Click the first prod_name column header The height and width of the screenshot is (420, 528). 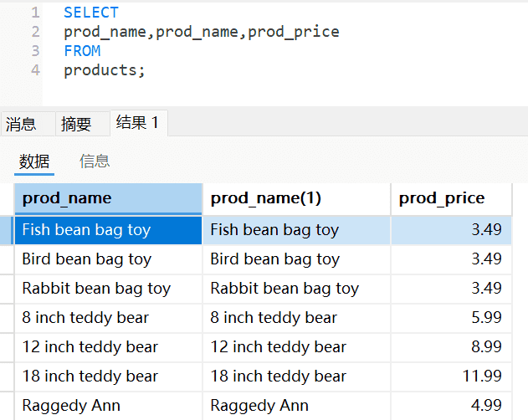(x=67, y=198)
